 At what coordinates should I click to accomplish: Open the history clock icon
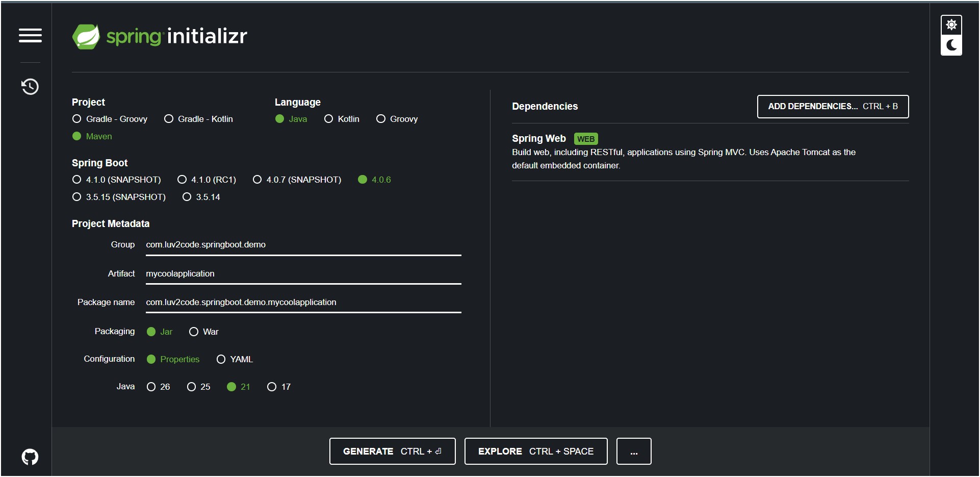(30, 87)
